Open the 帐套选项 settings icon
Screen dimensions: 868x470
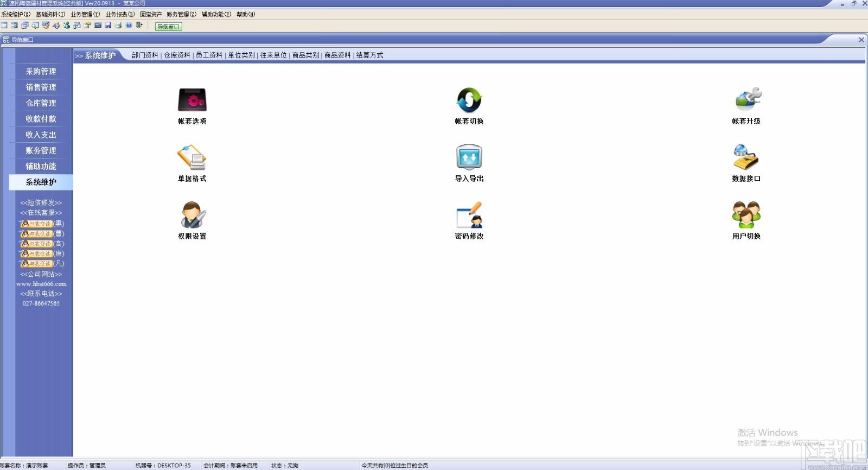[192, 100]
